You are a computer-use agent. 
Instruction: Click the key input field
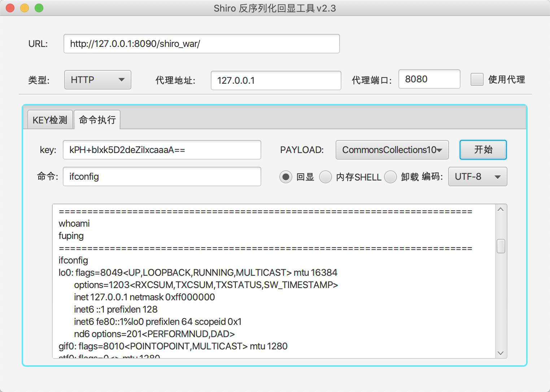(x=162, y=150)
